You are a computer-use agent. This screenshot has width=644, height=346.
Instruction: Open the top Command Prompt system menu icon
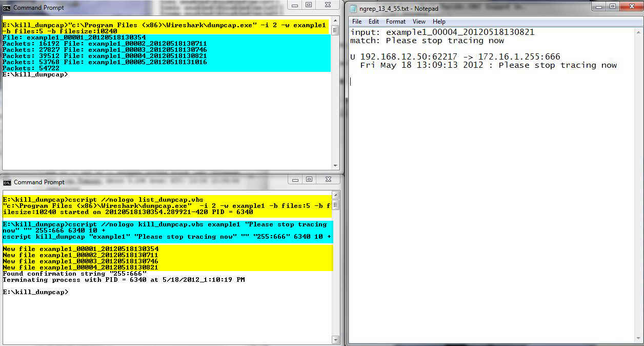[x=7, y=8]
